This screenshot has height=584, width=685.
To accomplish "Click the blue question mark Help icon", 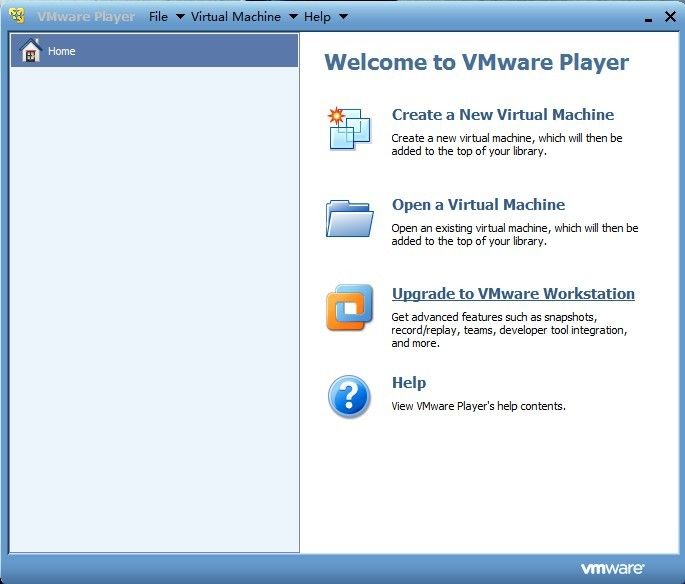I will (349, 396).
